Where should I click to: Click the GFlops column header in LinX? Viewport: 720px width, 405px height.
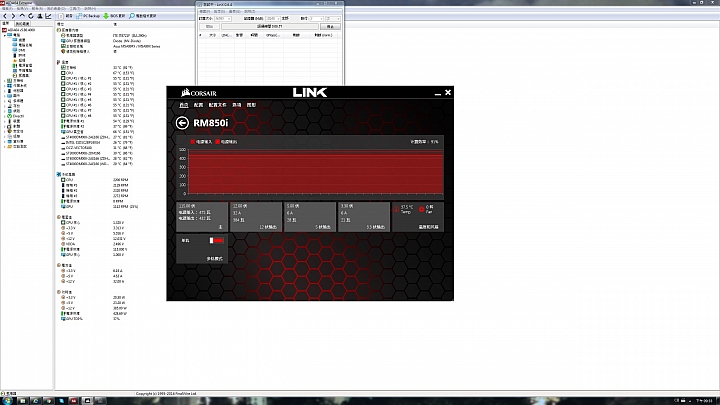(x=273, y=35)
